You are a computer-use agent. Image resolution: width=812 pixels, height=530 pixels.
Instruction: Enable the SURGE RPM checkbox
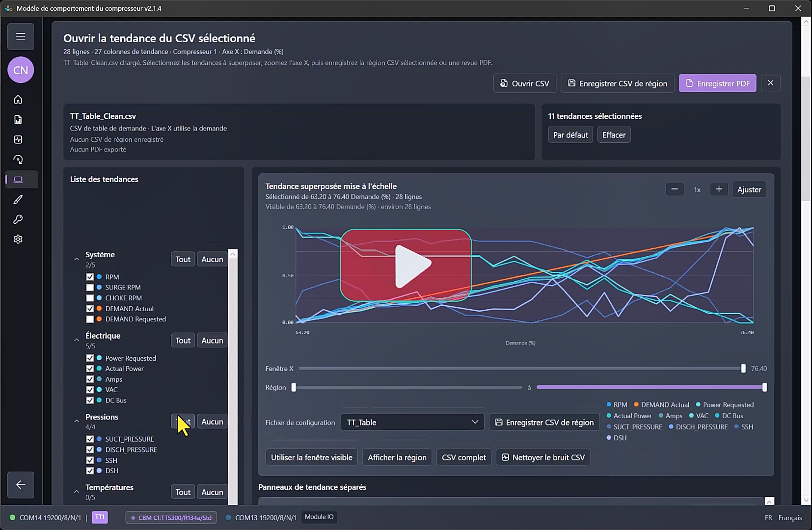tap(90, 288)
